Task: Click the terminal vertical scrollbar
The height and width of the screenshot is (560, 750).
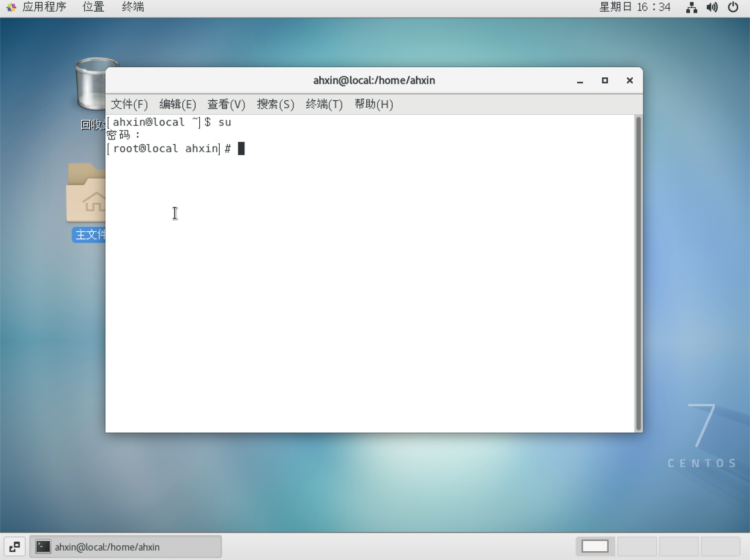Action: pos(638,273)
